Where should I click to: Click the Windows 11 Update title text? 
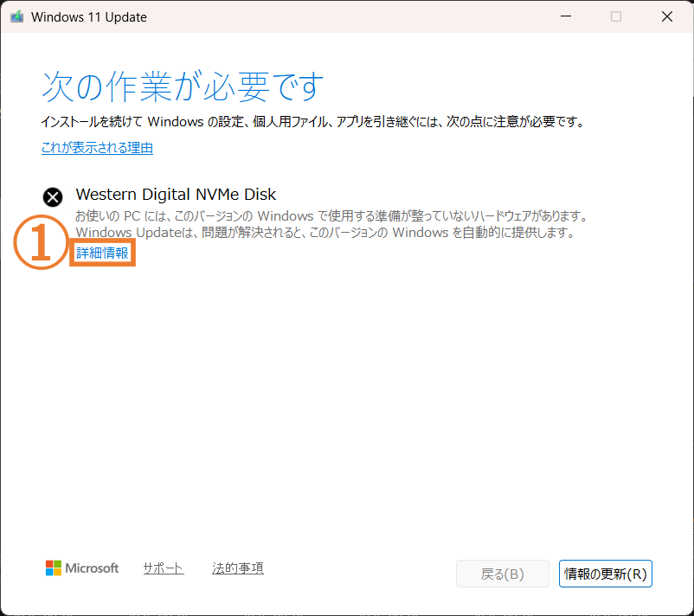[89, 17]
